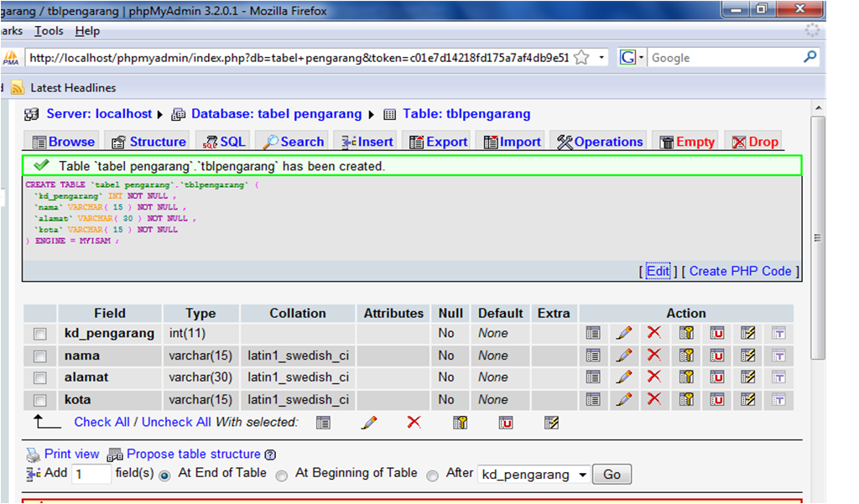
Task: Click the red Drop tab
Action: coord(756,142)
